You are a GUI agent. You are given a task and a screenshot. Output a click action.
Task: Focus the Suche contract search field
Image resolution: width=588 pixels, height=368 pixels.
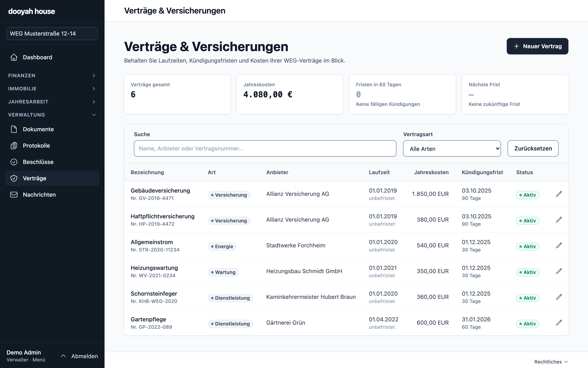point(265,148)
